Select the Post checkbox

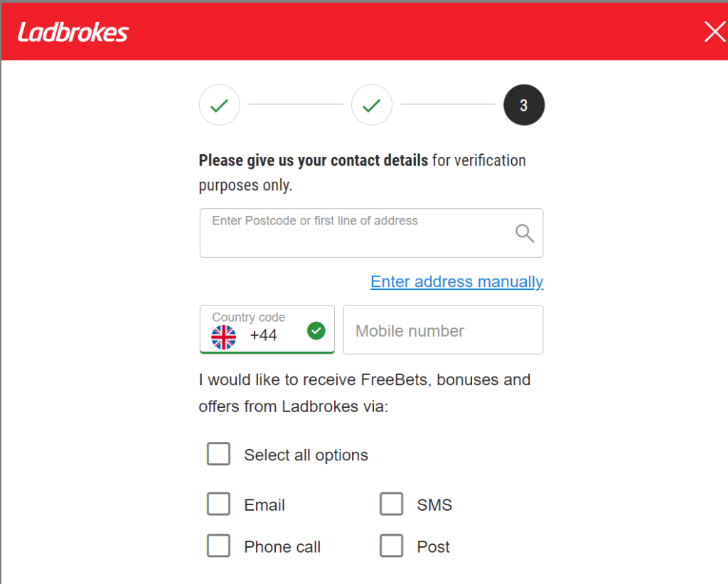(x=392, y=546)
